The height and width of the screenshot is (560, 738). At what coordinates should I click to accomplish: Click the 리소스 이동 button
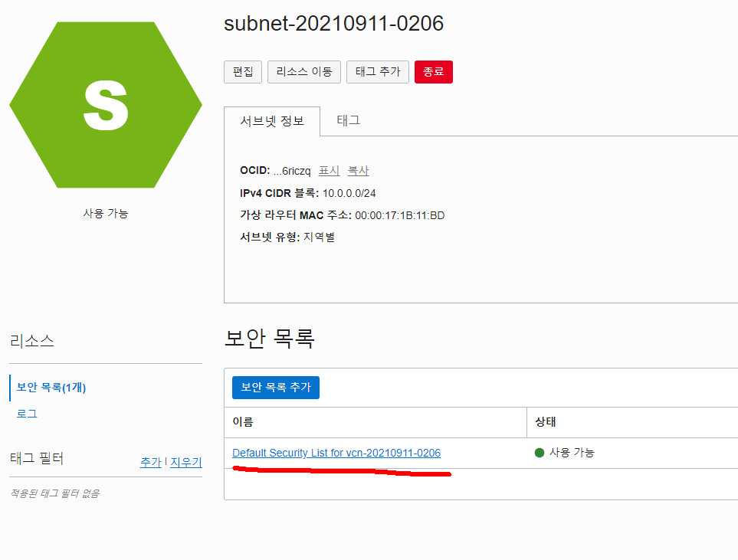point(304,72)
